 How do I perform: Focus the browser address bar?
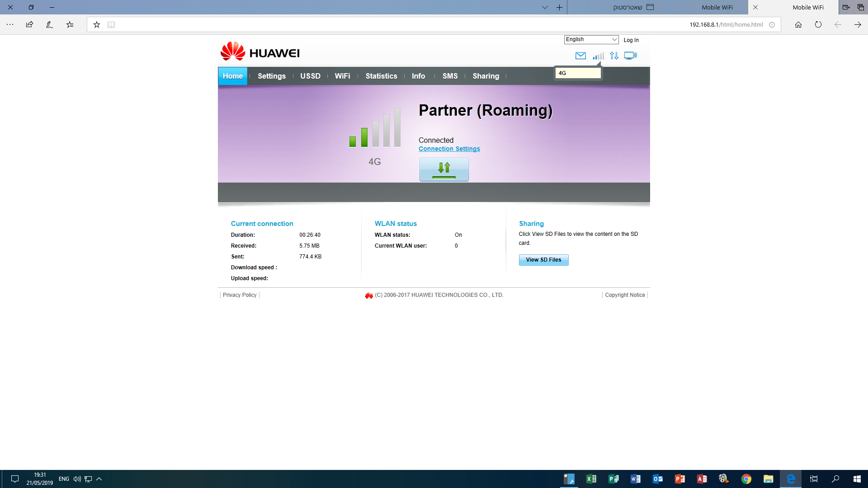pos(434,24)
